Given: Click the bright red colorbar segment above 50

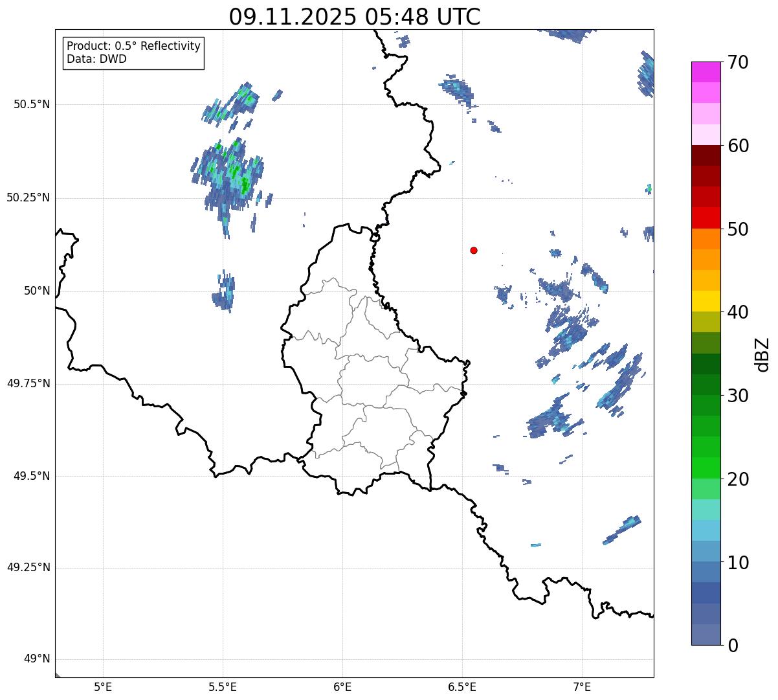Looking at the screenshot, I should pos(706,218).
